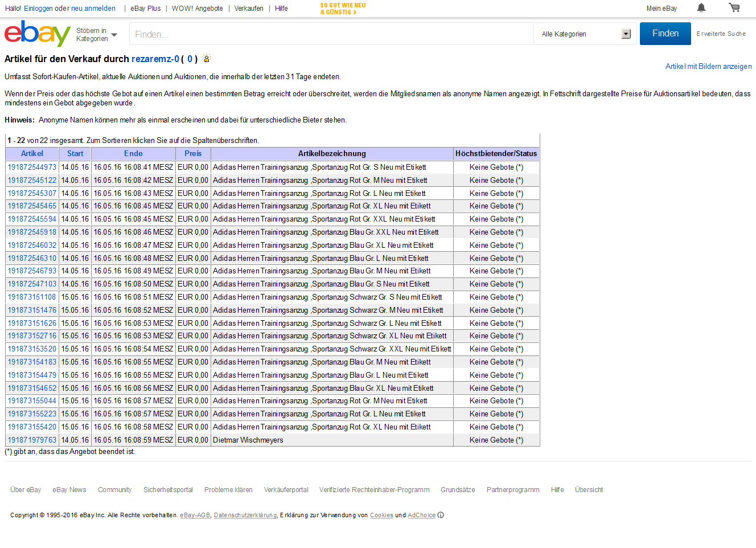756x548 pixels.
Task: Open the notifications bell icon
Action: pos(701,8)
